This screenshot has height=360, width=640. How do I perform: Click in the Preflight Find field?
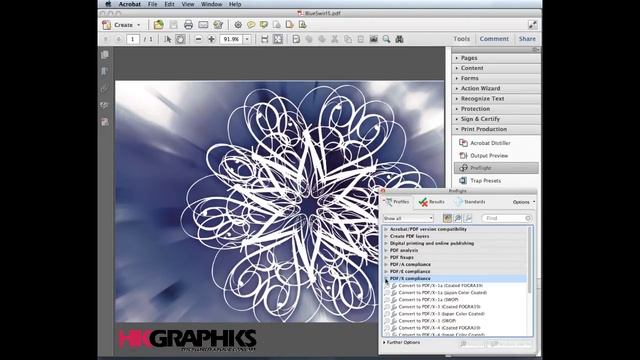(507, 218)
